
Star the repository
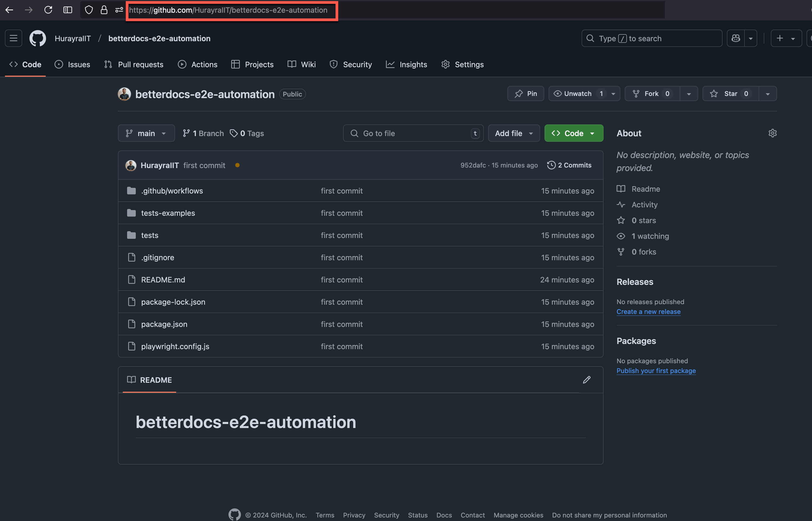click(730, 93)
